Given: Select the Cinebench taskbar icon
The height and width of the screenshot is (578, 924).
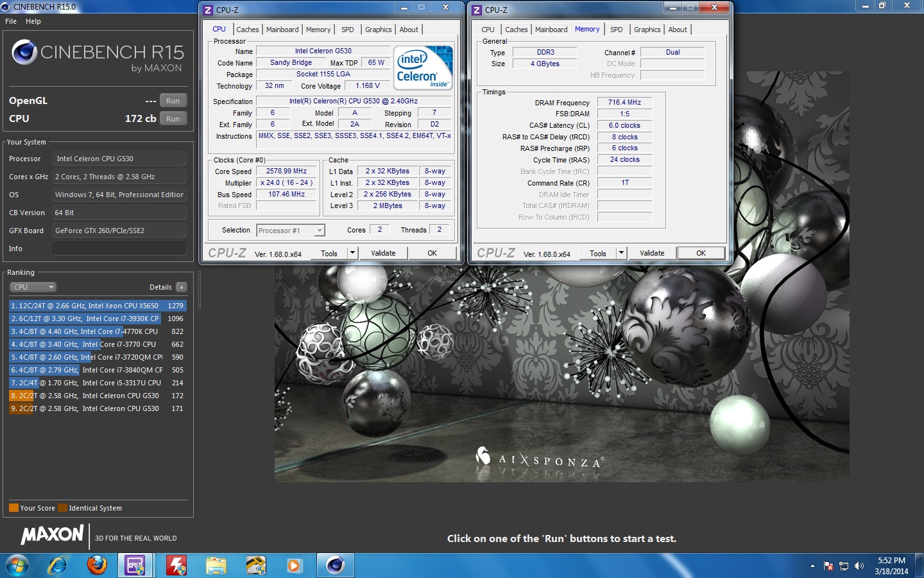Looking at the screenshot, I should [335, 565].
